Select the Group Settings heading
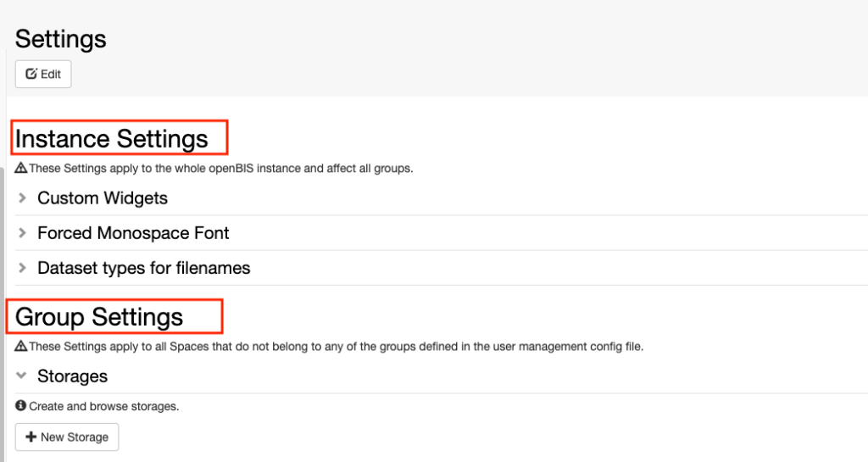The height and width of the screenshot is (462, 868). [99, 317]
